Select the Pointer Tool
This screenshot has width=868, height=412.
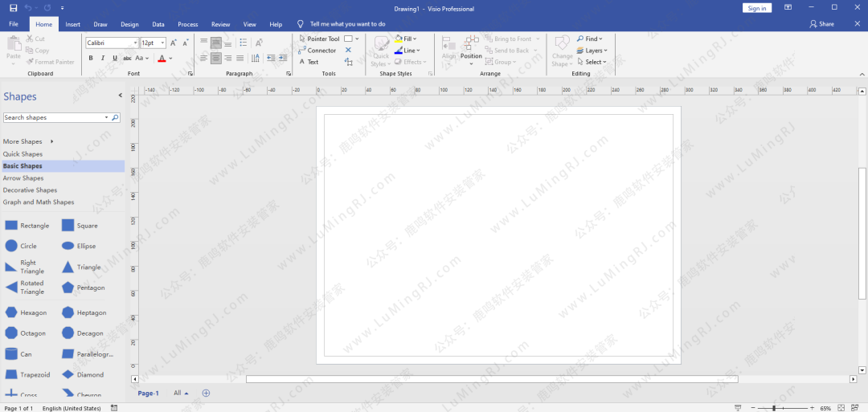[x=318, y=39]
